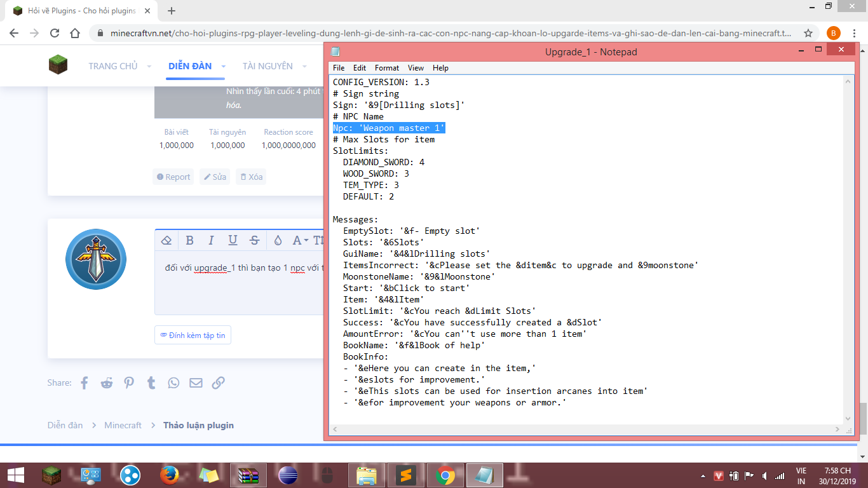The image size is (868, 488).
Task: Open File Explorer from the taskbar
Action: click(x=366, y=475)
